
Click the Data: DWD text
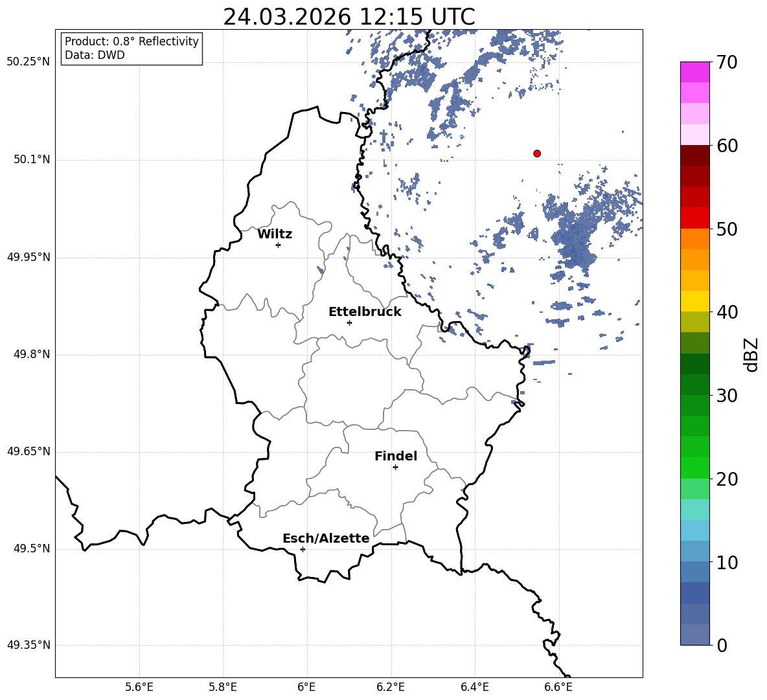[x=95, y=55]
